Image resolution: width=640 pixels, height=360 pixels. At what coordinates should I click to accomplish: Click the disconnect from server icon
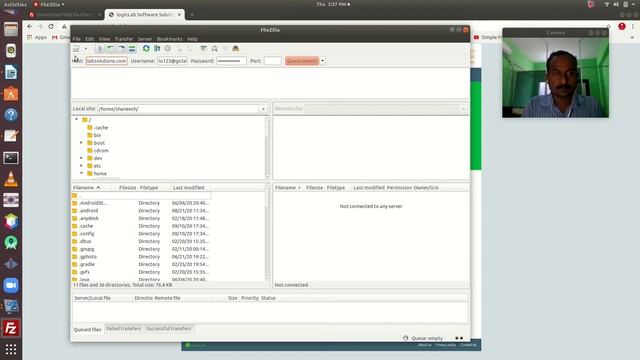tap(179, 49)
